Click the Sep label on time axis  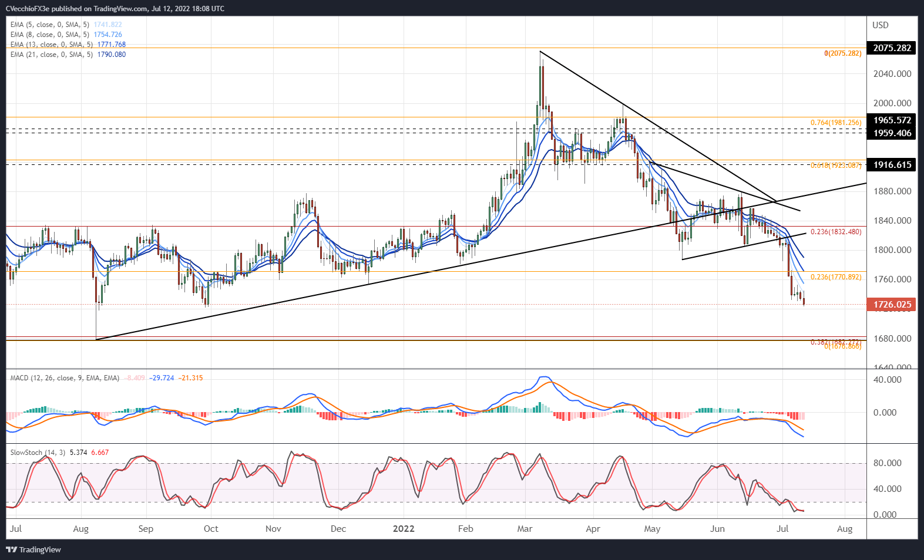point(146,529)
